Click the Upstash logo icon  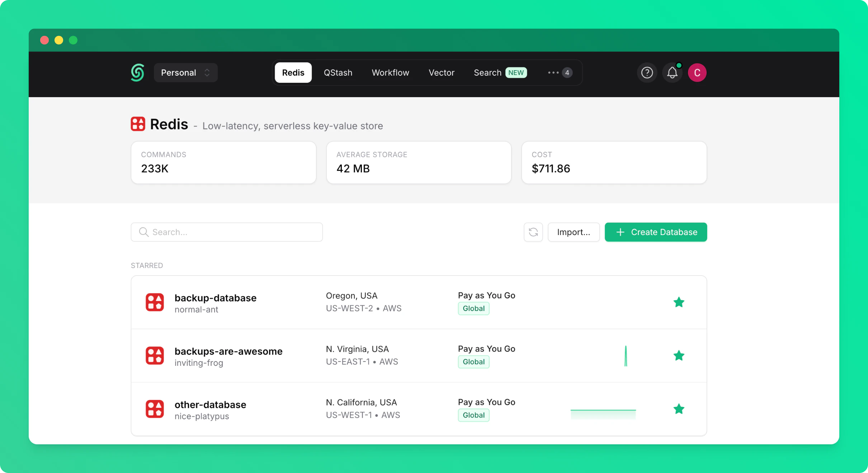(137, 73)
